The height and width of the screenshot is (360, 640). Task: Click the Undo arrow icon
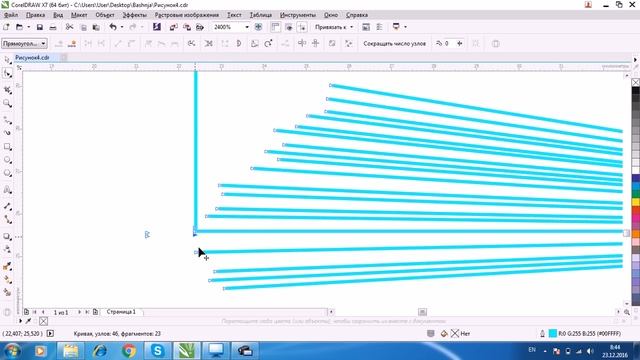(x=113, y=27)
